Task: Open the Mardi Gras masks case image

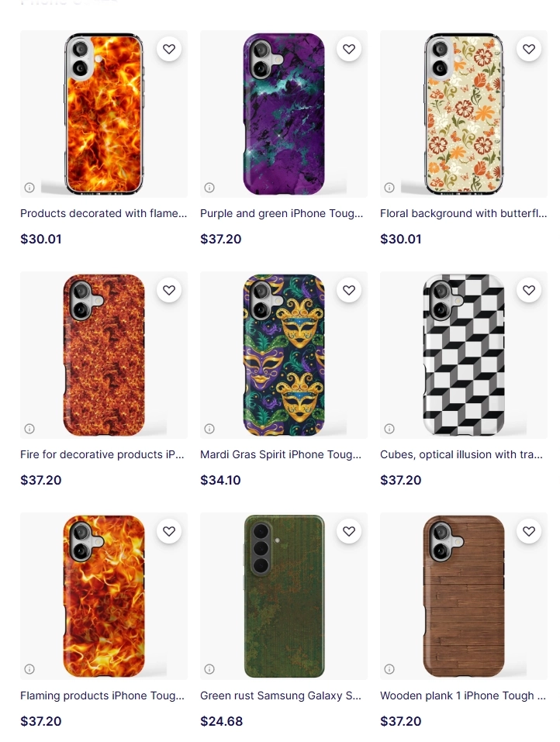Action: coord(284,355)
